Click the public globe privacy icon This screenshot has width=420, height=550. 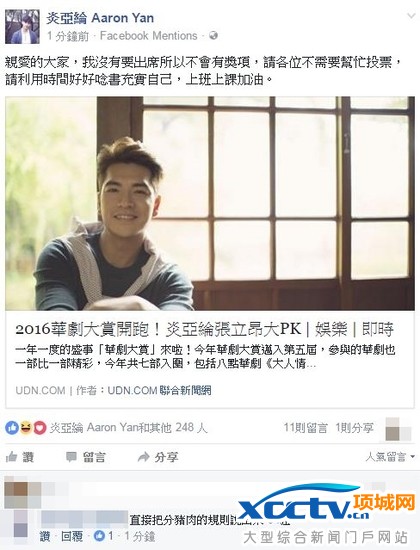pos(213,35)
